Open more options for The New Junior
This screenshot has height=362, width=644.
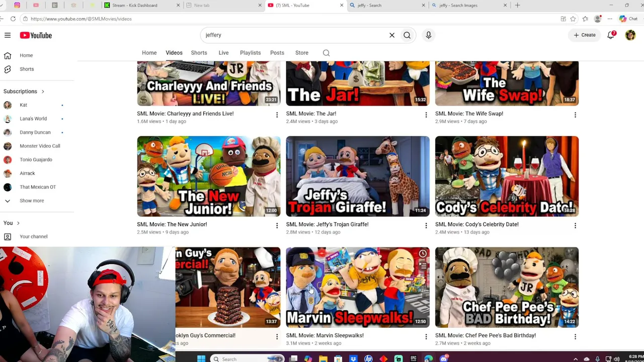click(277, 226)
